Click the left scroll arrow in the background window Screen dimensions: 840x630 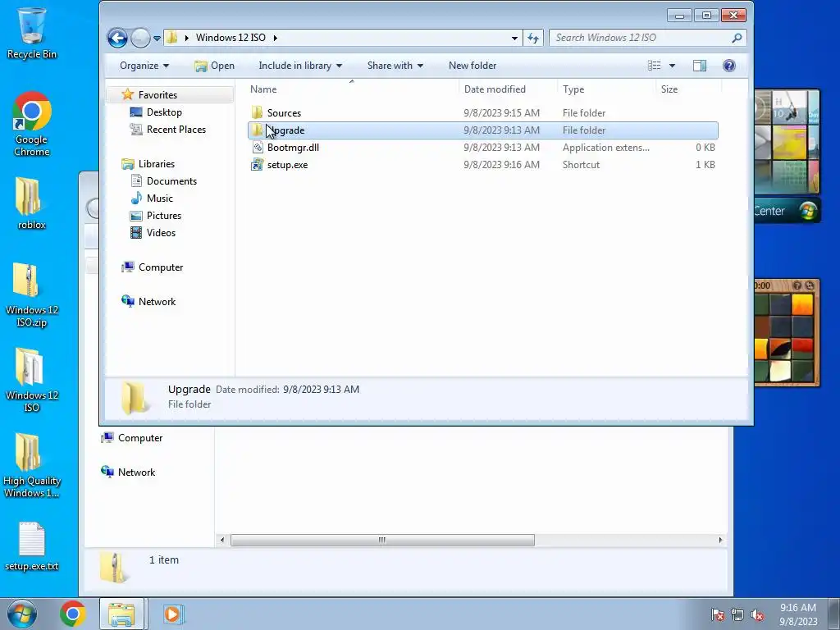click(222, 540)
